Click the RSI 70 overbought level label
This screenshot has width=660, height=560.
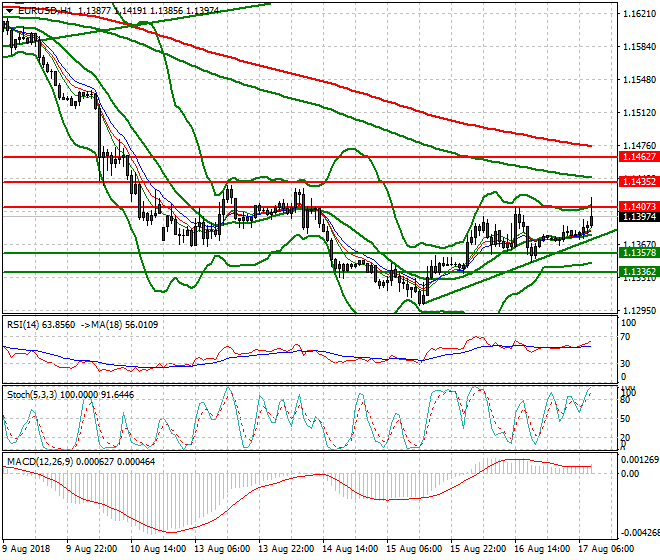pyautogui.click(x=625, y=337)
